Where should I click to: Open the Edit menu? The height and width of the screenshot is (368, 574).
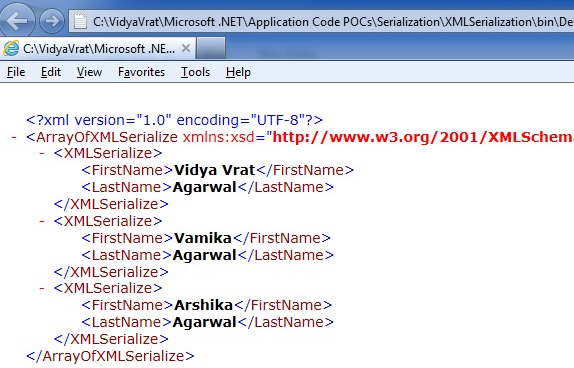pyautogui.click(x=51, y=72)
